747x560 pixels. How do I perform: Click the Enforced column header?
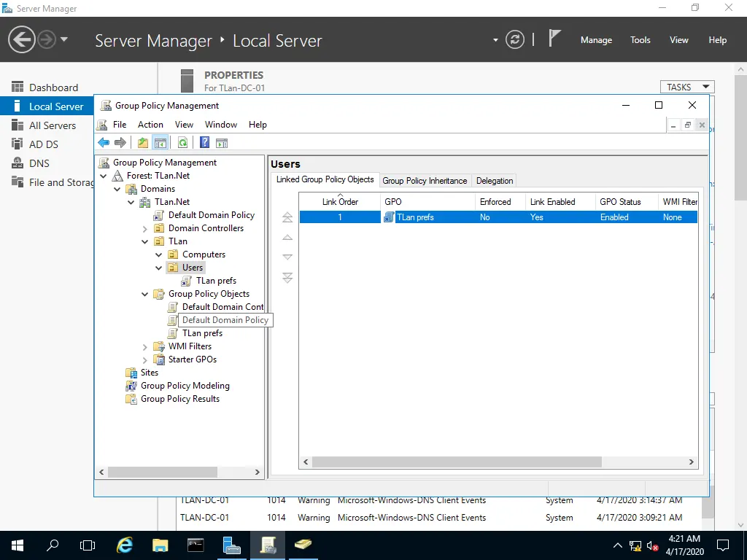[x=500, y=201]
